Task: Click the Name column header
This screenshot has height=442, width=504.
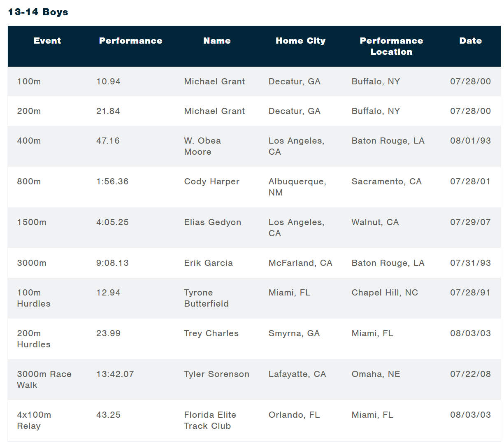Action: 217,41
